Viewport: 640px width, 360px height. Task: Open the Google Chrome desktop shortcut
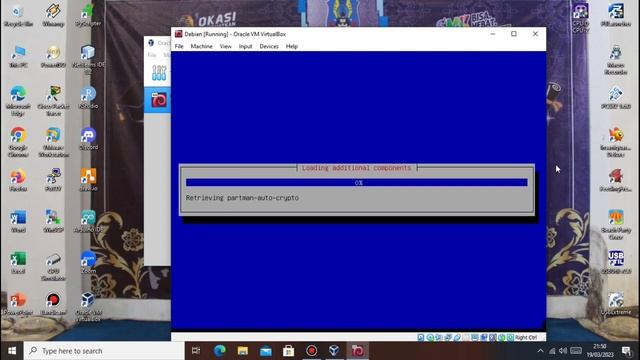click(x=18, y=142)
